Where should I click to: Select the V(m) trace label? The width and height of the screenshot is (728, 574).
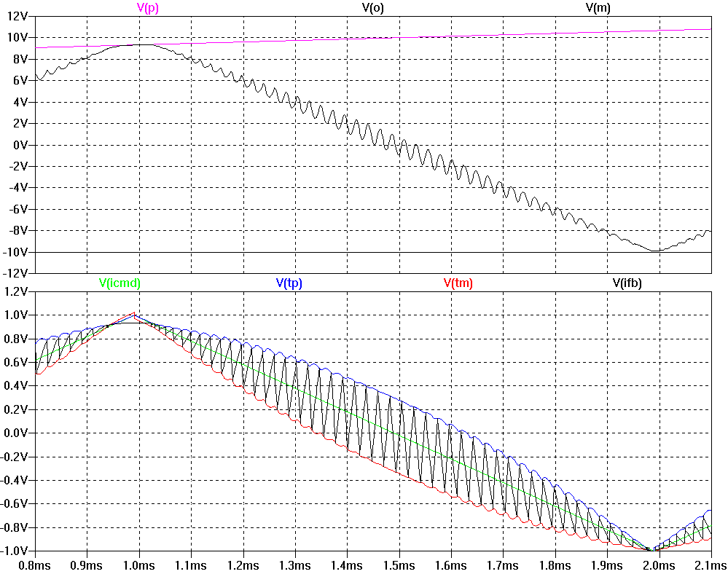pos(598,7)
